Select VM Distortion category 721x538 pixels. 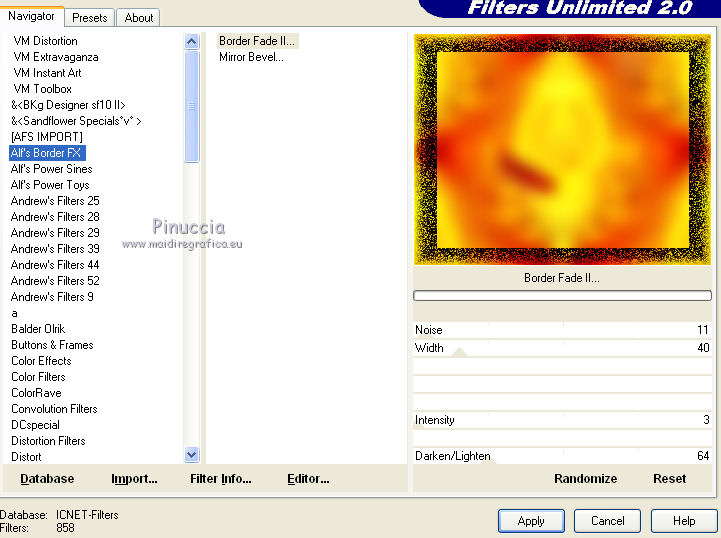(x=46, y=41)
